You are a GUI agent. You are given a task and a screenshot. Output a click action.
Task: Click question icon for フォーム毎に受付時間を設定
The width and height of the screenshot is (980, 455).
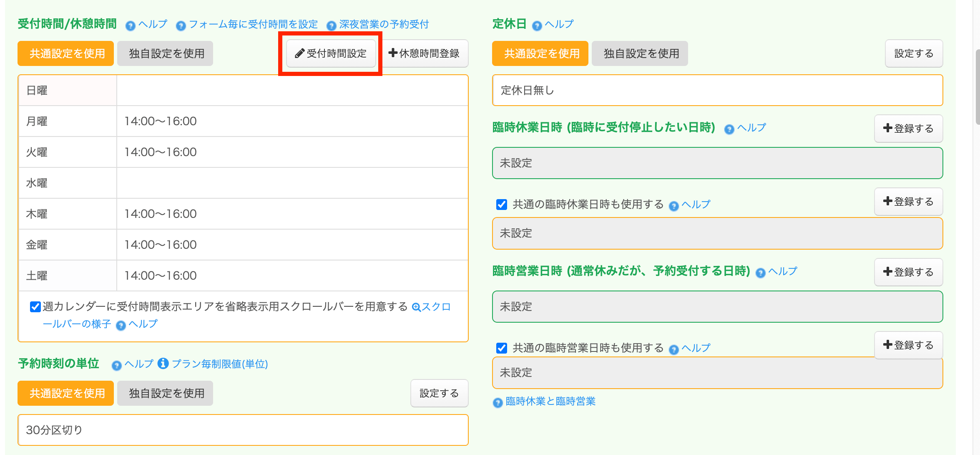pyautogui.click(x=181, y=26)
